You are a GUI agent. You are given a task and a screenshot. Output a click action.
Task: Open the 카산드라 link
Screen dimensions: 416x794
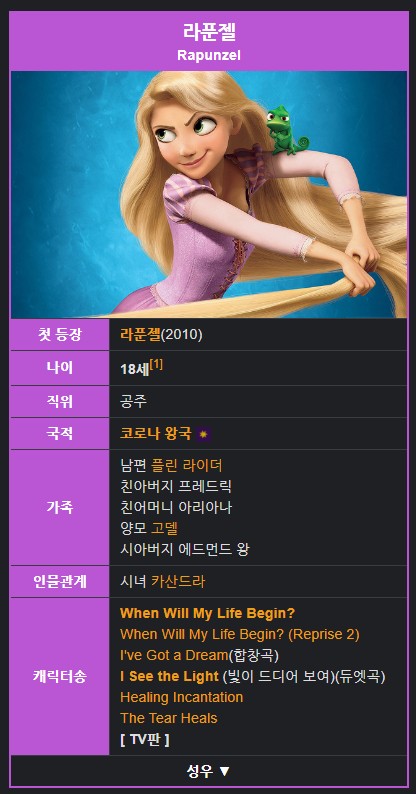(178, 581)
